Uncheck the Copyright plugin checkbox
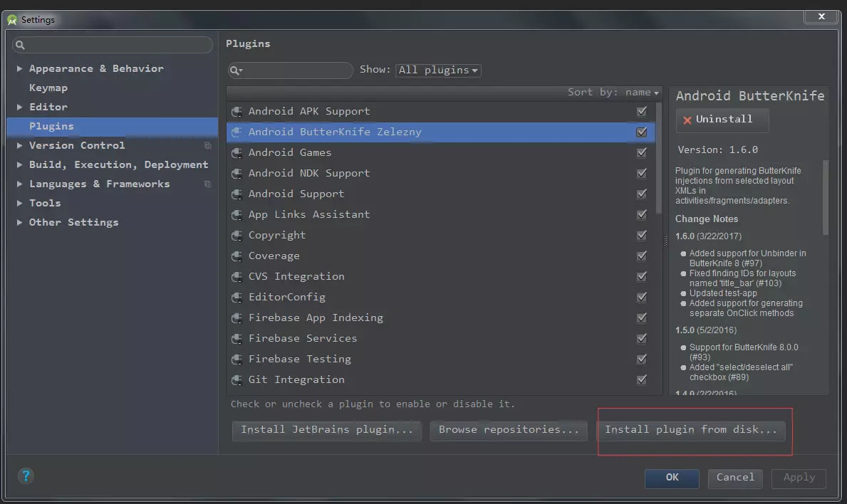The height and width of the screenshot is (504, 847). pyautogui.click(x=641, y=236)
